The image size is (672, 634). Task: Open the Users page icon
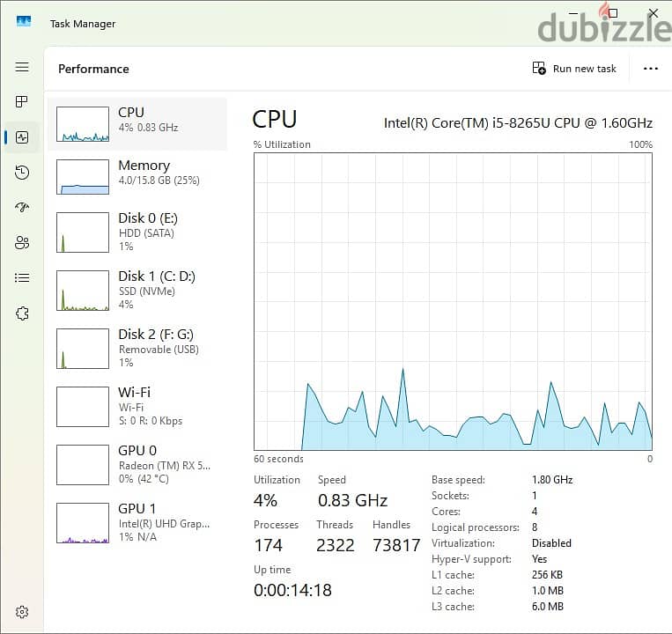pos(22,242)
